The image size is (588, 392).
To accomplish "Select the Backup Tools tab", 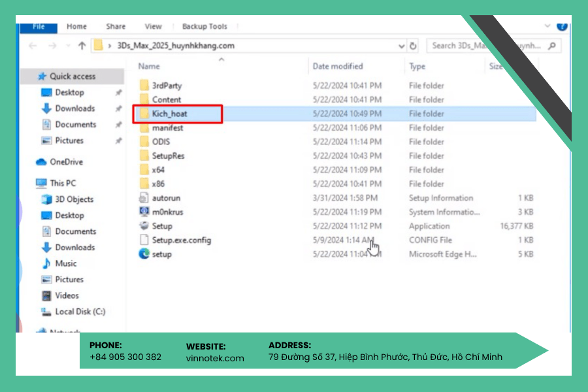I will pos(204,27).
